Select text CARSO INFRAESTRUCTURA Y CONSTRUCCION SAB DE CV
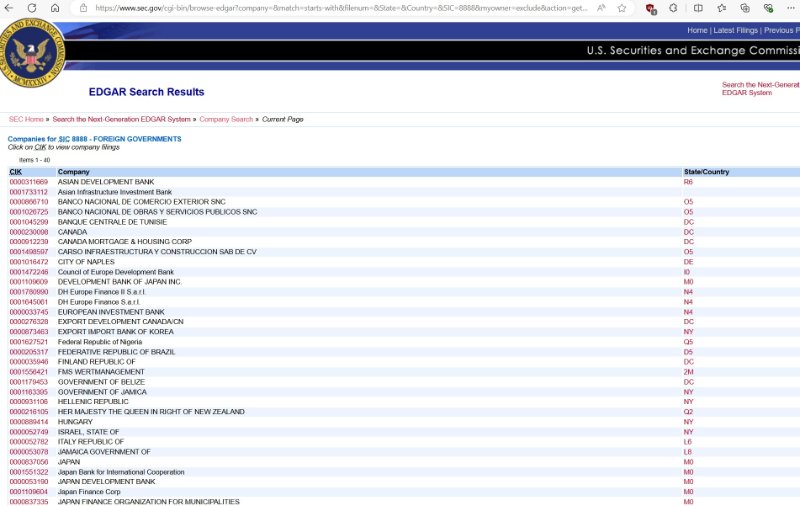This screenshot has width=800, height=506. click(x=157, y=251)
